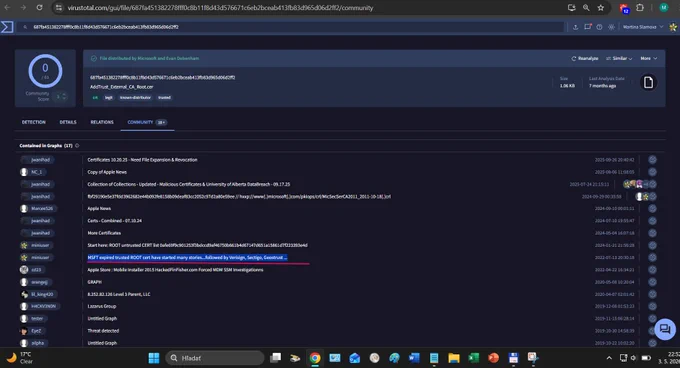Click the browser address bar URL
The image size is (680, 368).
coord(220,8)
